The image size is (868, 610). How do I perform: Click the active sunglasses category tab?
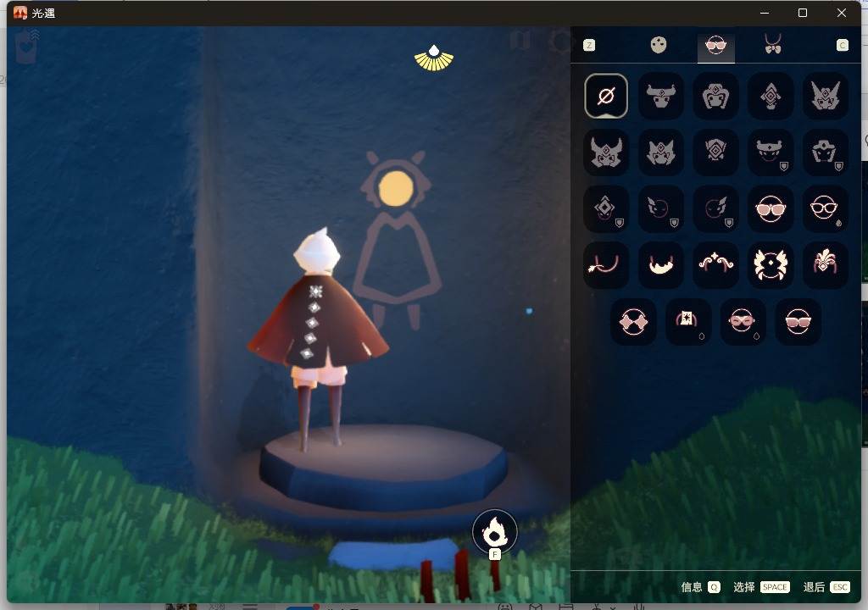pos(715,46)
